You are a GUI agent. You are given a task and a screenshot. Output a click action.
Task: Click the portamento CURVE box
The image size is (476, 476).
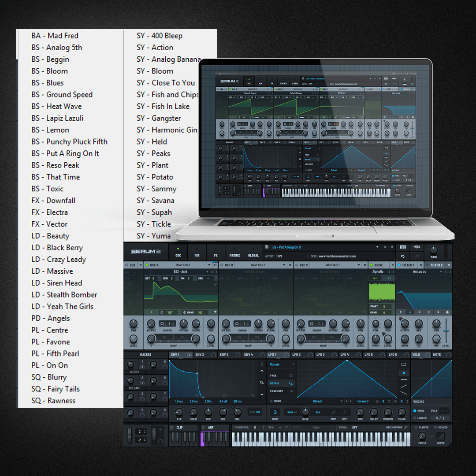coord(440,436)
